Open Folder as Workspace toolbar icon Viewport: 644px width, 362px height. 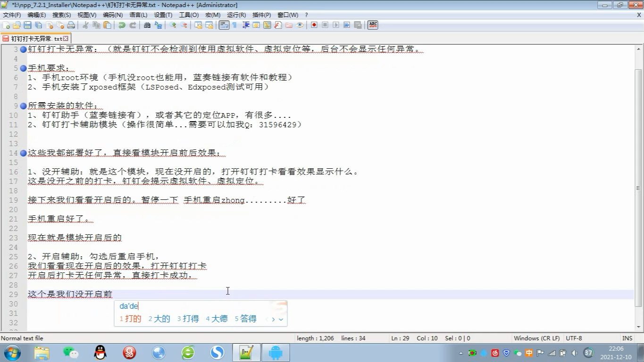[289, 25]
